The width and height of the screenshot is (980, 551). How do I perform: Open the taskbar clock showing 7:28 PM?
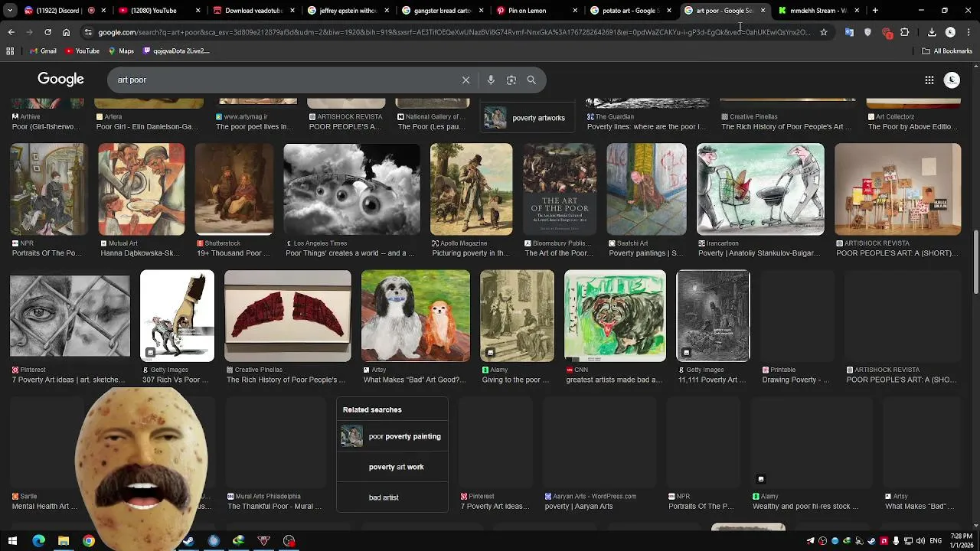tap(961, 541)
